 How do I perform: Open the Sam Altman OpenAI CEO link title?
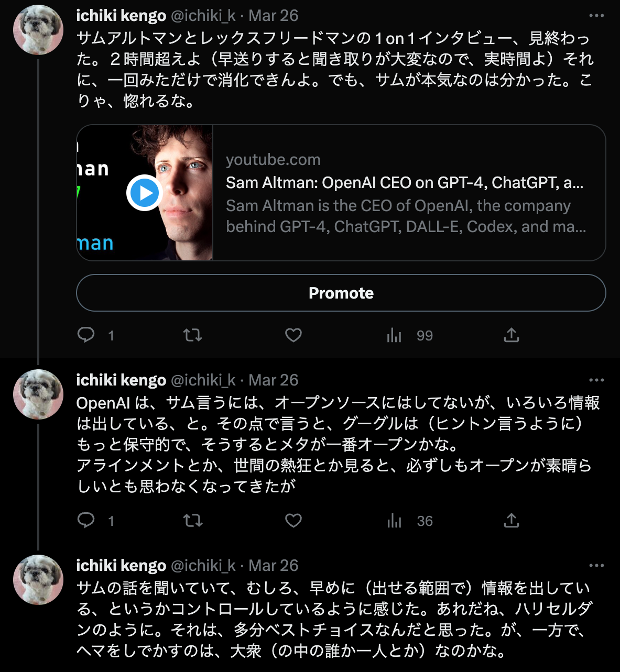(405, 182)
